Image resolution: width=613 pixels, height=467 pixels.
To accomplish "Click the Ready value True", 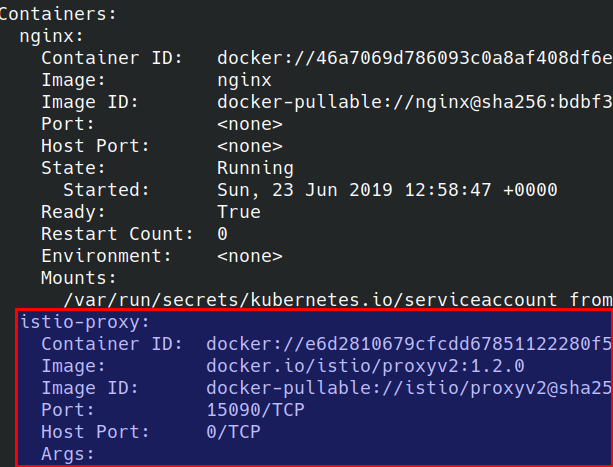I will click(238, 212).
